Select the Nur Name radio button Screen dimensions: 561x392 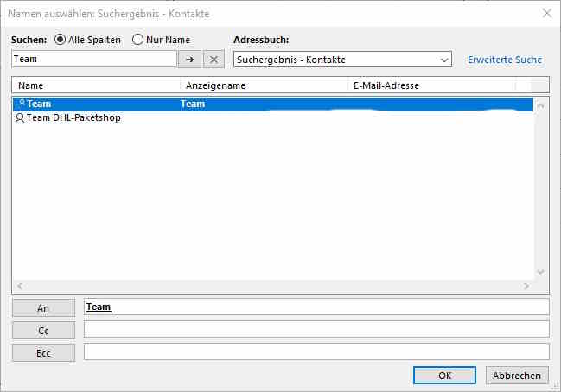[138, 40]
